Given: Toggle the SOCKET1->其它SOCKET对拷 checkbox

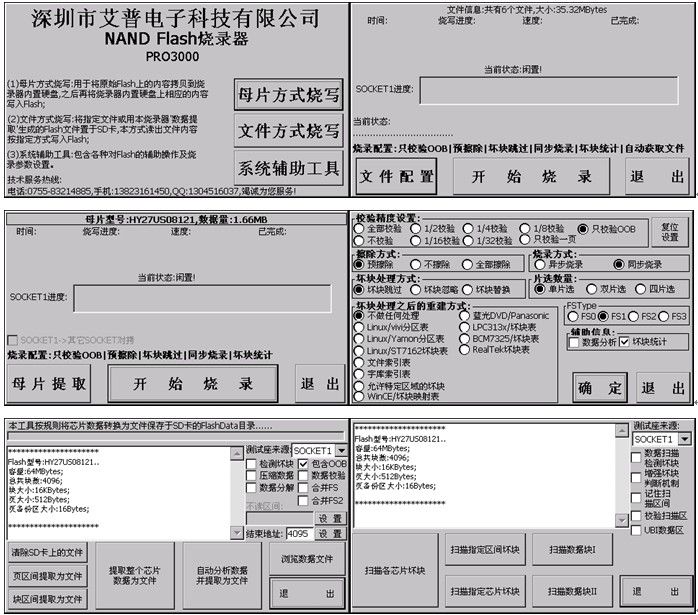Looking at the screenshot, I should pos(13,340).
